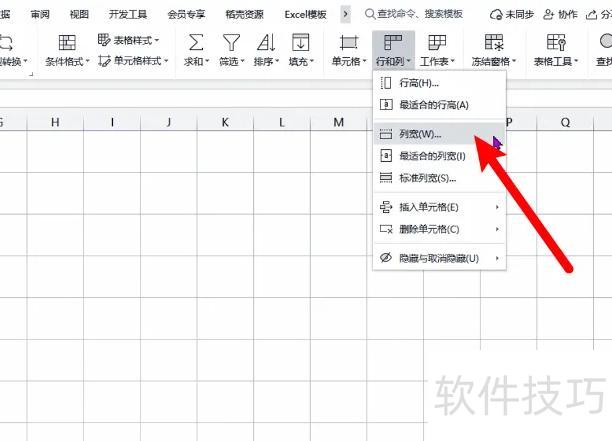Click the search magnifier icon

coord(370,14)
